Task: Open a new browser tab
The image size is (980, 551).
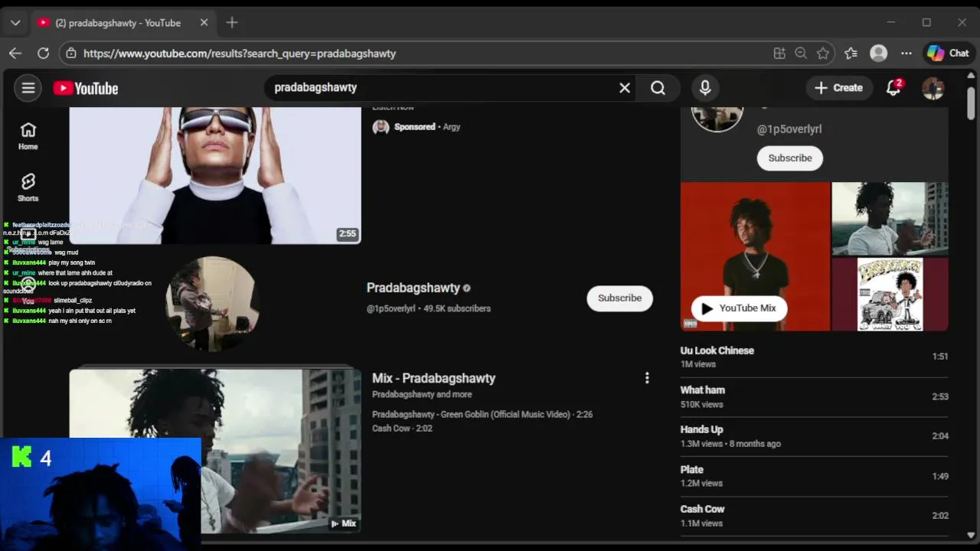Action: (232, 23)
